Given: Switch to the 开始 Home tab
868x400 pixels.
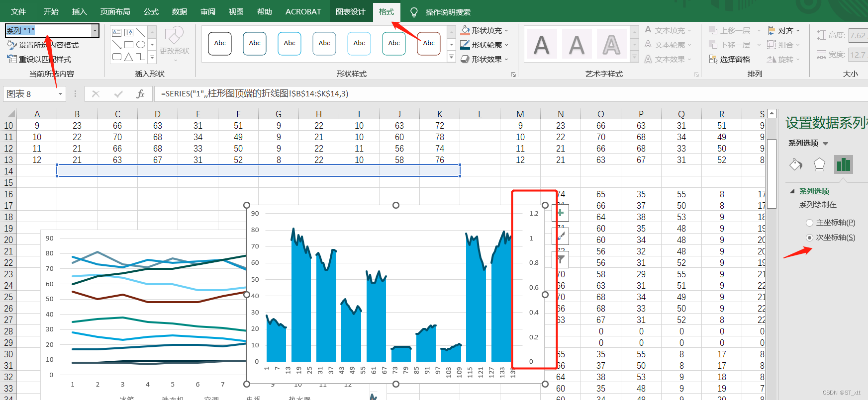Looking at the screenshot, I should [x=51, y=11].
